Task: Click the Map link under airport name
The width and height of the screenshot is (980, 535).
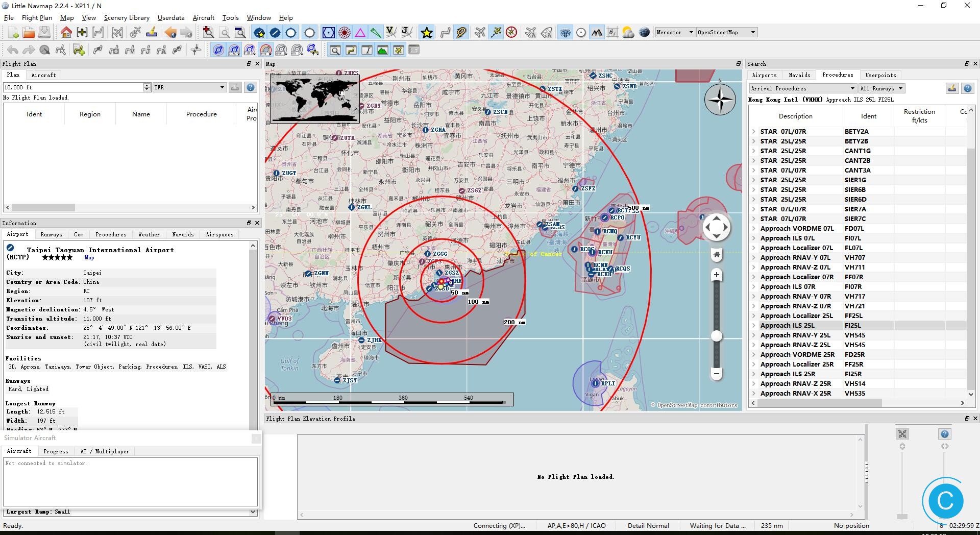Action: (x=89, y=258)
